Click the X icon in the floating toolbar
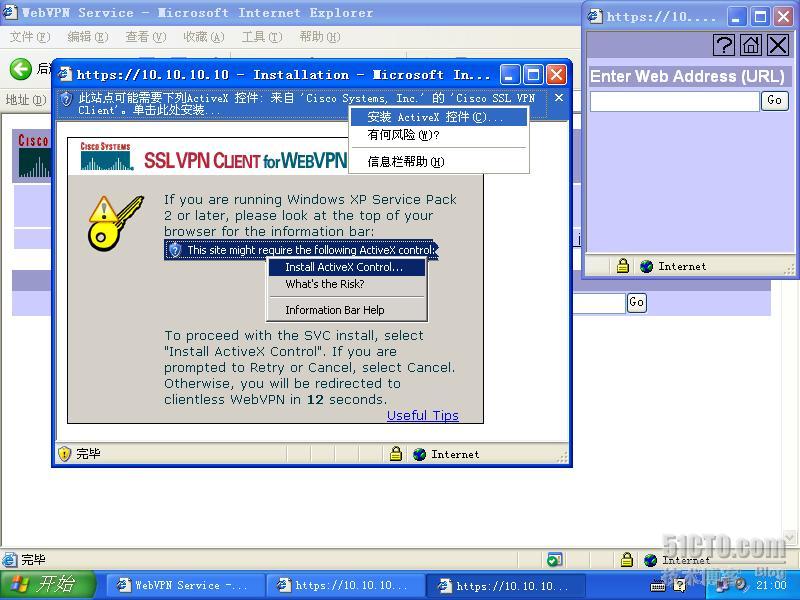This screenshot has width=800, height=600. pyautogui.click(x=778, y=45)
